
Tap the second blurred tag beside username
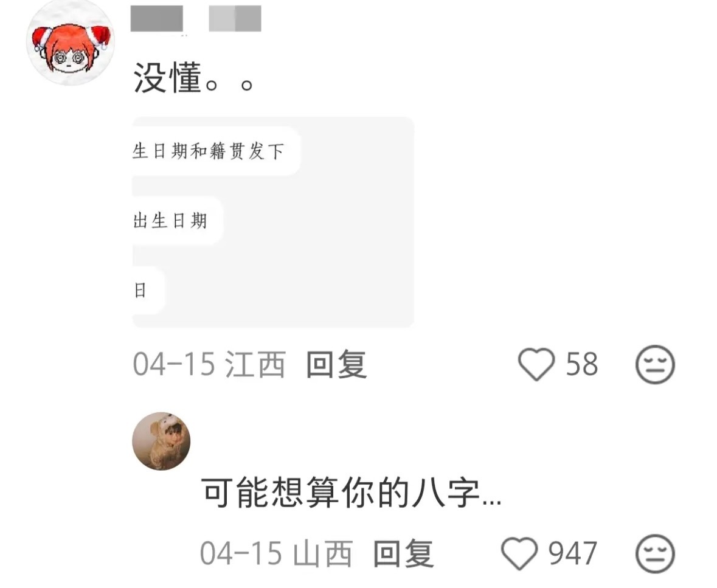click(x=235, y=18)
